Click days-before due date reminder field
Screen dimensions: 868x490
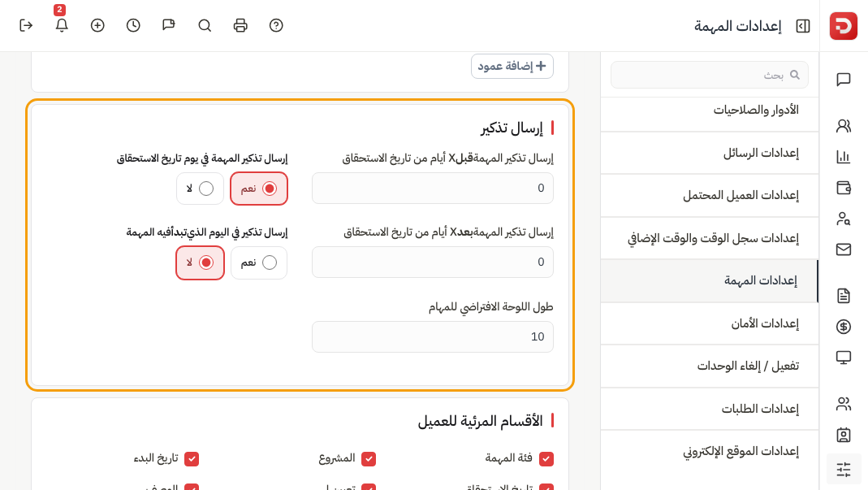tap(432, 189)
